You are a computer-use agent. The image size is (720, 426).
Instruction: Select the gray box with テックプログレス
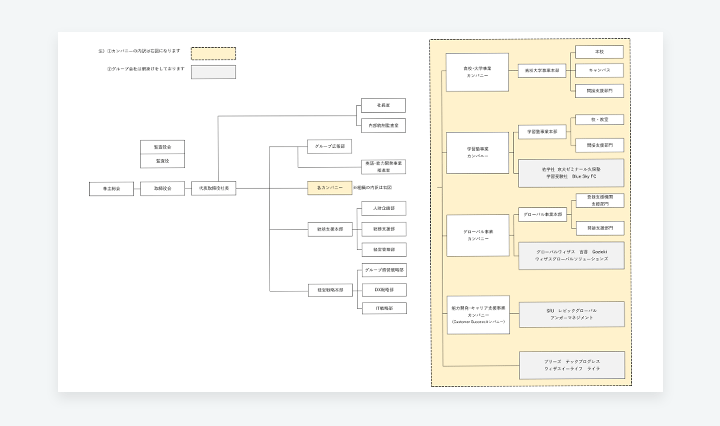click(572, 365)
